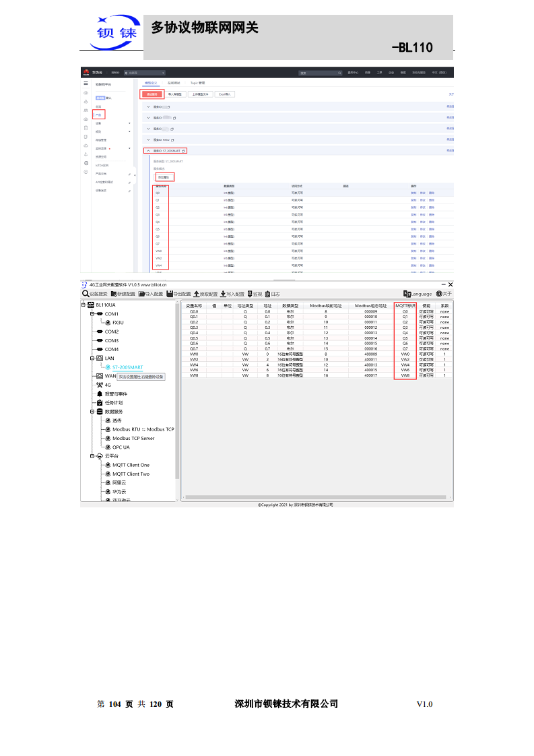Click the 报警与事件 bell icon
The image size is (534, 756).
(x=100, y=394)
